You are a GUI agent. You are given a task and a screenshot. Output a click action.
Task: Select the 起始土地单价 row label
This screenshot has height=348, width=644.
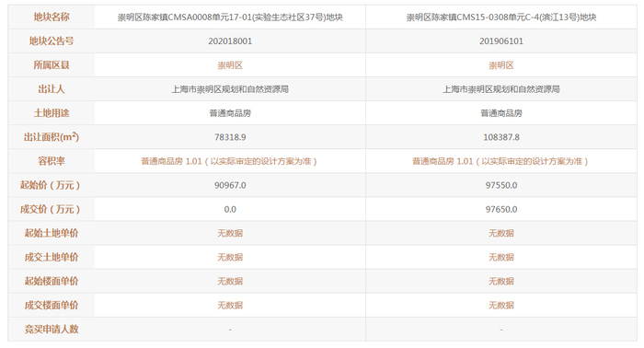[52, 233]
